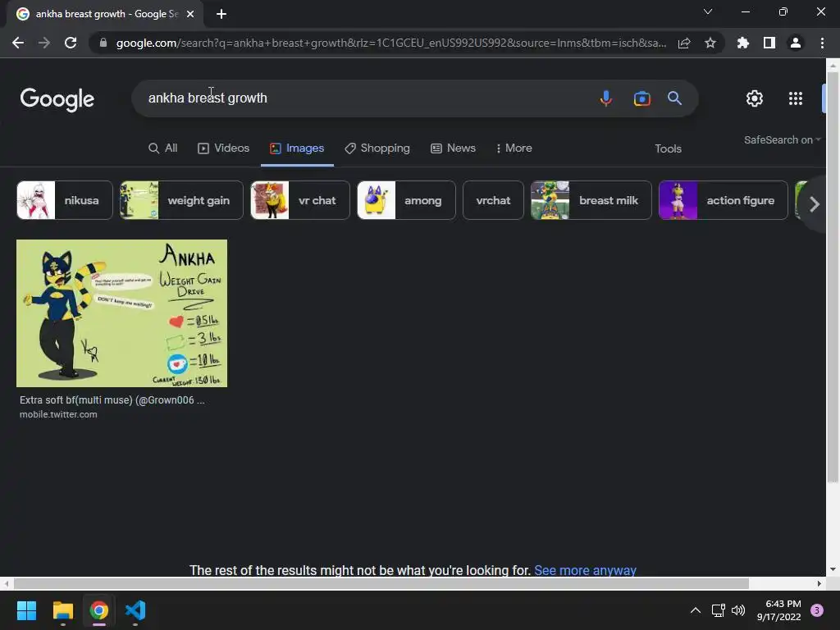Open Chrome extensions puzzle icon
The height and width of the screenshot is (630, 840).
click(x=743, y=43)
